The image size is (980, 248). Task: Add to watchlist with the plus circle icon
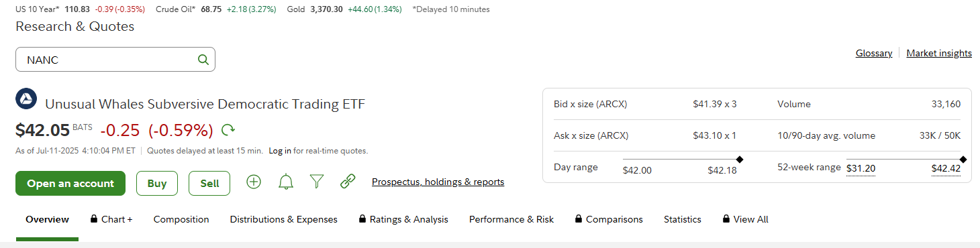[254, 182]
